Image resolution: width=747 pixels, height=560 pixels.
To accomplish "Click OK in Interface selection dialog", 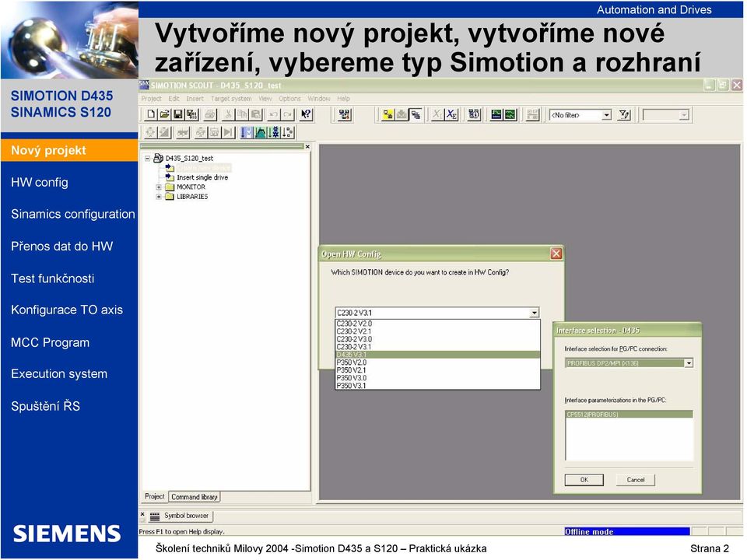I will pyautogui.click(x=584, y=480).
